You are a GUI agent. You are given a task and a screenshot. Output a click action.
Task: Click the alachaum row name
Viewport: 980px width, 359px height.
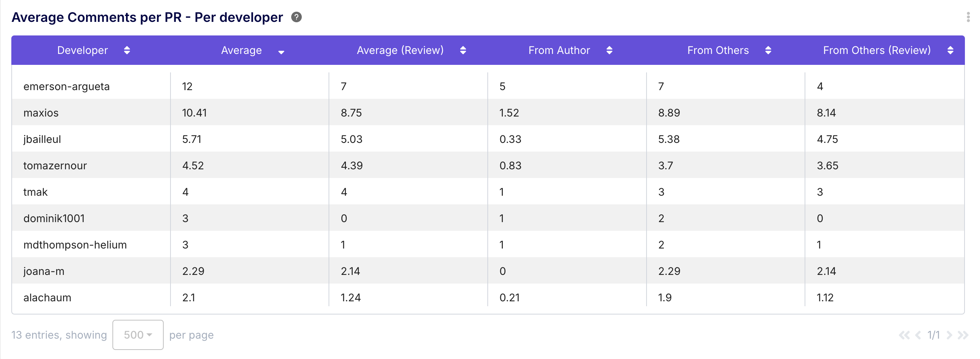(x=47, y=298)
